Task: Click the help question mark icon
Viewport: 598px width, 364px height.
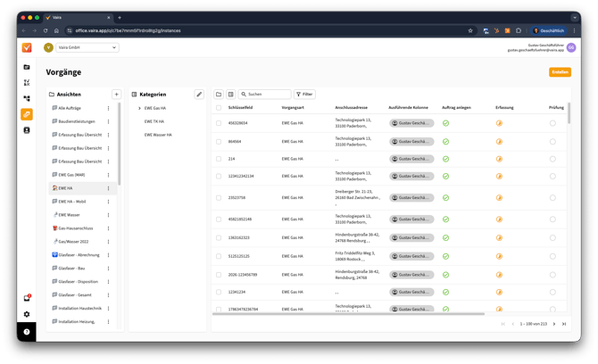Action: click(x=27, y=332)
